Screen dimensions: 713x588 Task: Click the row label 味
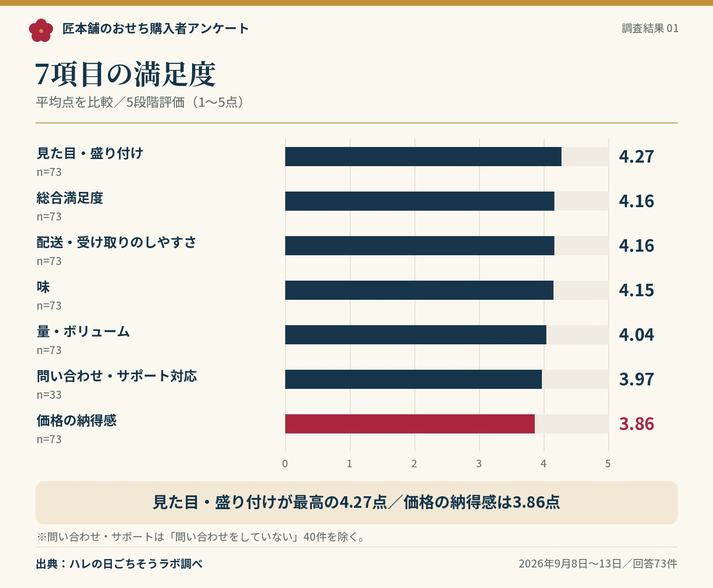[x=43, y=287]
